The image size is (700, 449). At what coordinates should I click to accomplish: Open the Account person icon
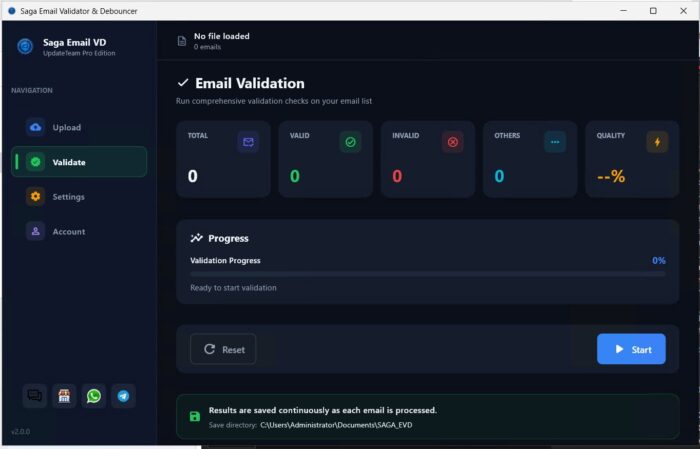pos(35,231)
